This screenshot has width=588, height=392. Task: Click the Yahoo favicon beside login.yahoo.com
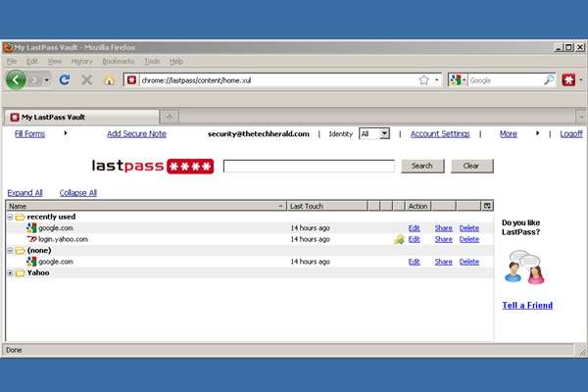click(31, 239)
